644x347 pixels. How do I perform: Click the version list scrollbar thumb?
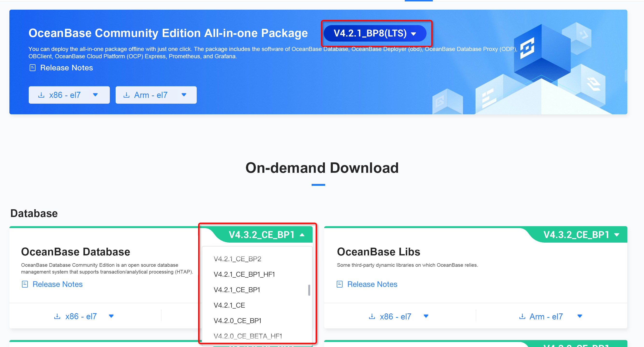tap(309, 290)
